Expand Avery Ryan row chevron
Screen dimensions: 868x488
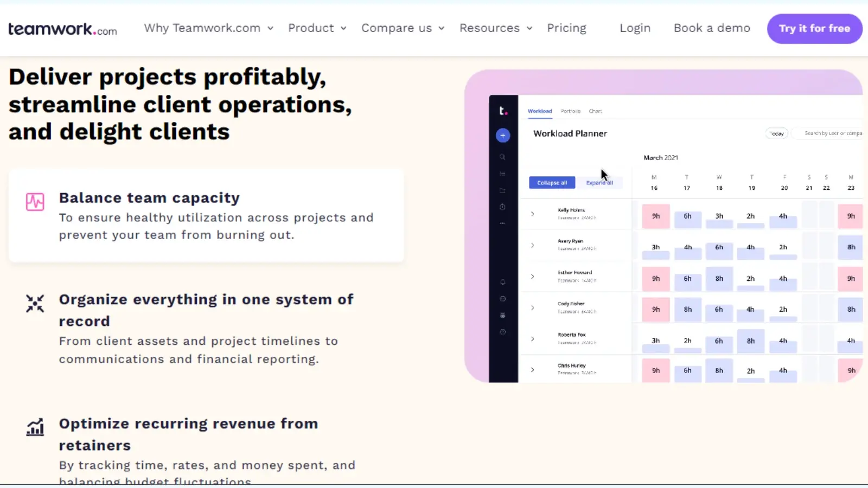[x=532, y=245]
